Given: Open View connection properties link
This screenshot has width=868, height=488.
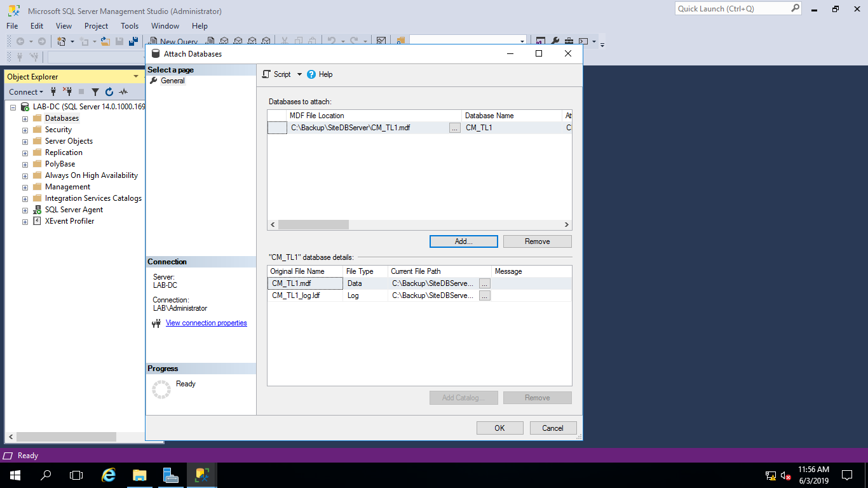Looking at the screenshot, I should tap(207, 323).
